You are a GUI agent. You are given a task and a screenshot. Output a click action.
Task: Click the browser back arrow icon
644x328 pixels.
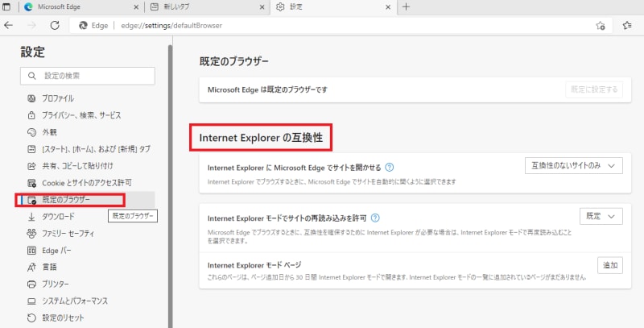pos(9,25)
